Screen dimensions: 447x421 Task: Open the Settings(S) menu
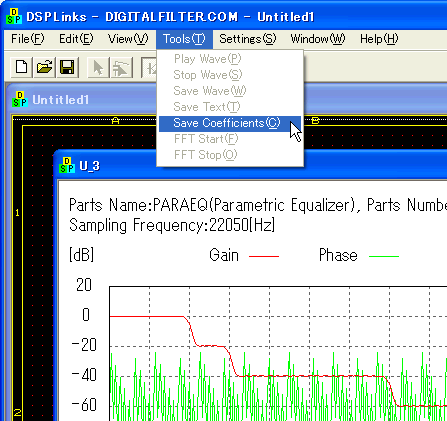[248, 39]
